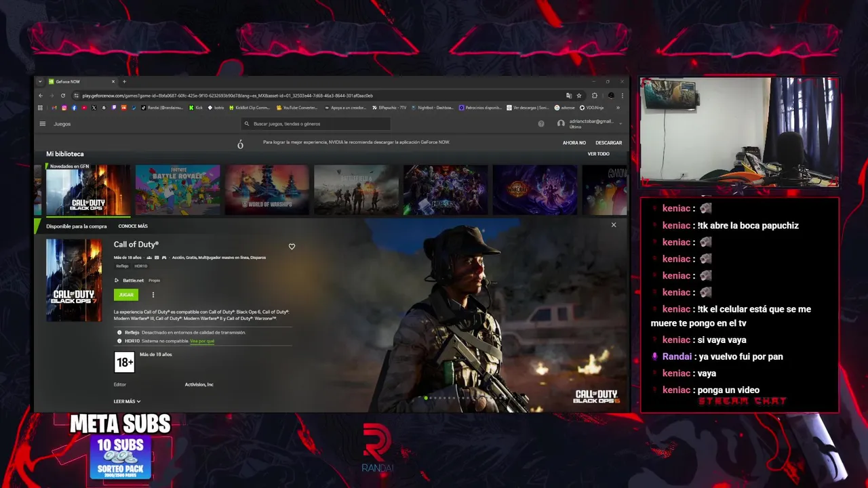The image size is (868, 488).
Task: Close the Call of Duty details panel
Action: [x=614, y=225]
